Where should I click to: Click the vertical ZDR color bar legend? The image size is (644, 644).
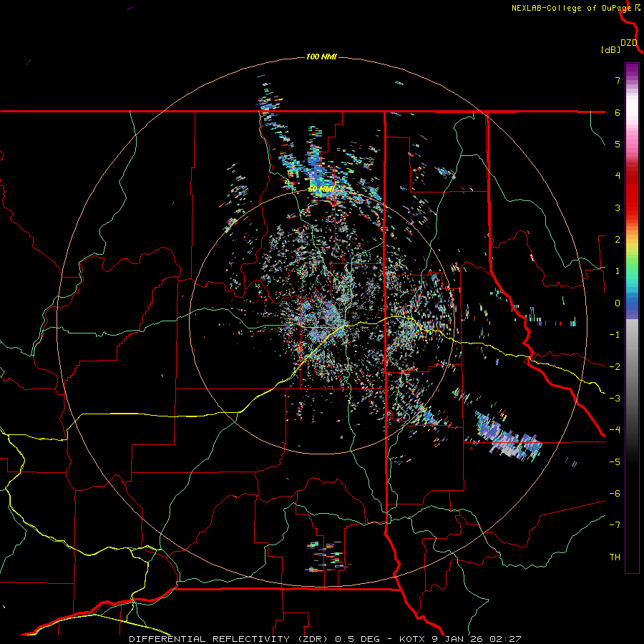click(x=632, y=318)
